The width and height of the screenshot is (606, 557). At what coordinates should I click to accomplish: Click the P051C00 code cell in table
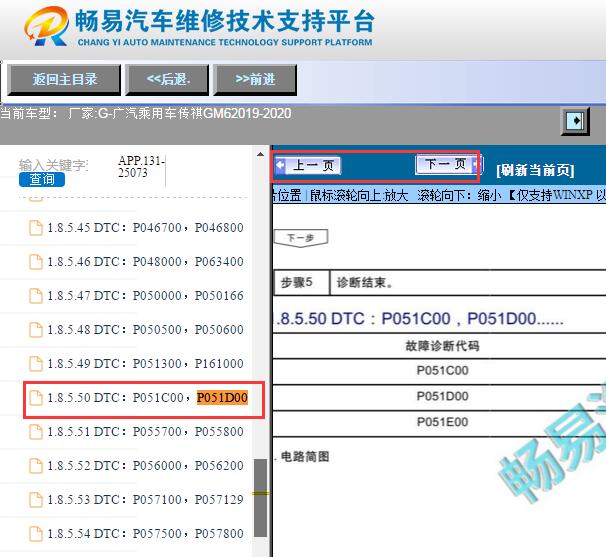point(442,371)
